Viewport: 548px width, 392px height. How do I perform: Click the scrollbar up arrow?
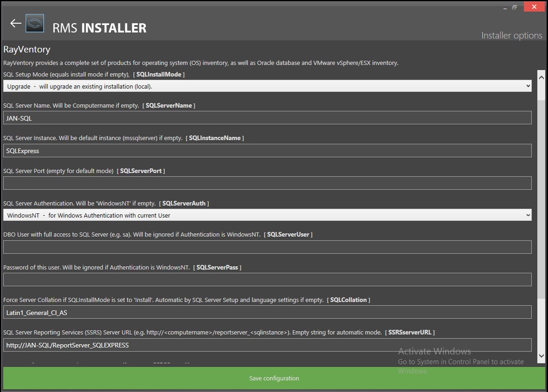coord(541,75)
